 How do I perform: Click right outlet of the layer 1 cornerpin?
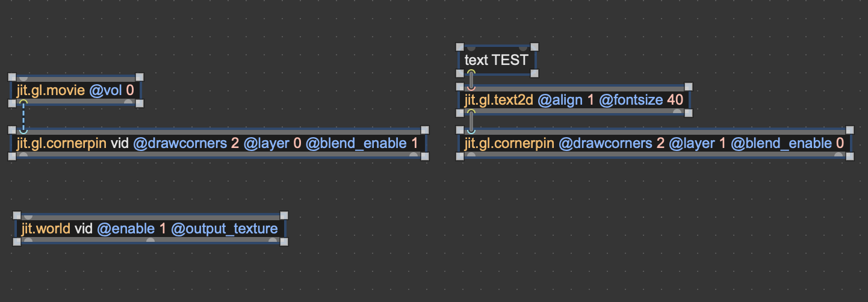[839, 155]
